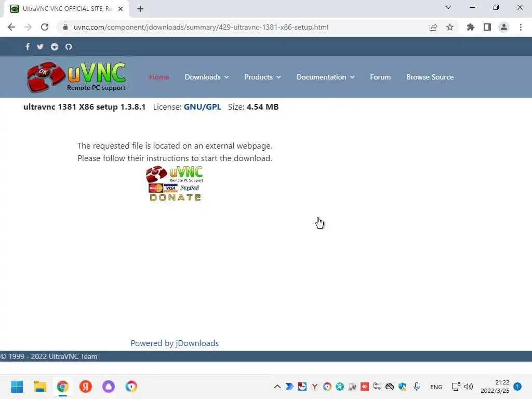The height and width of the screenshot is (399, 532).
Task: Click the Windows Security shield tray icon
Action: 403,387
